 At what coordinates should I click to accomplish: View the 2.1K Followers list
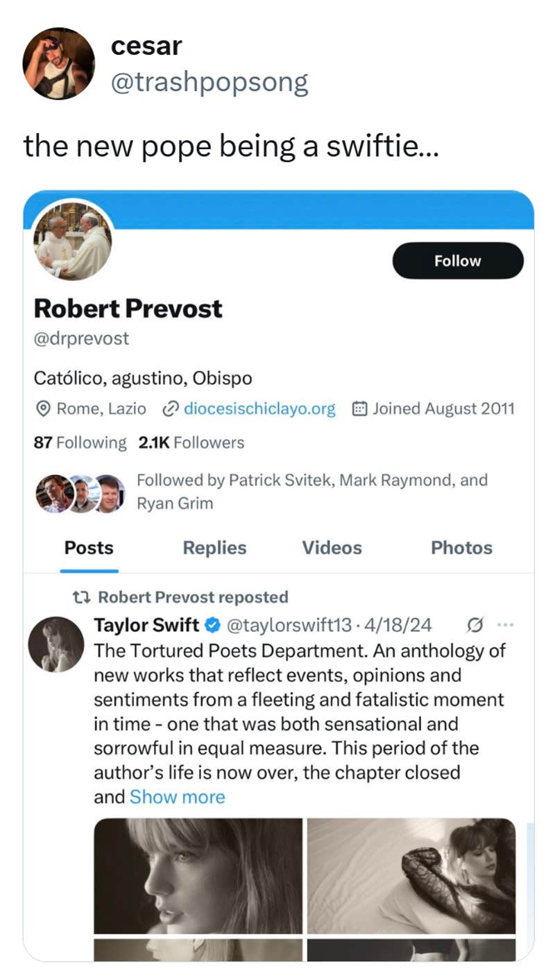191,442
